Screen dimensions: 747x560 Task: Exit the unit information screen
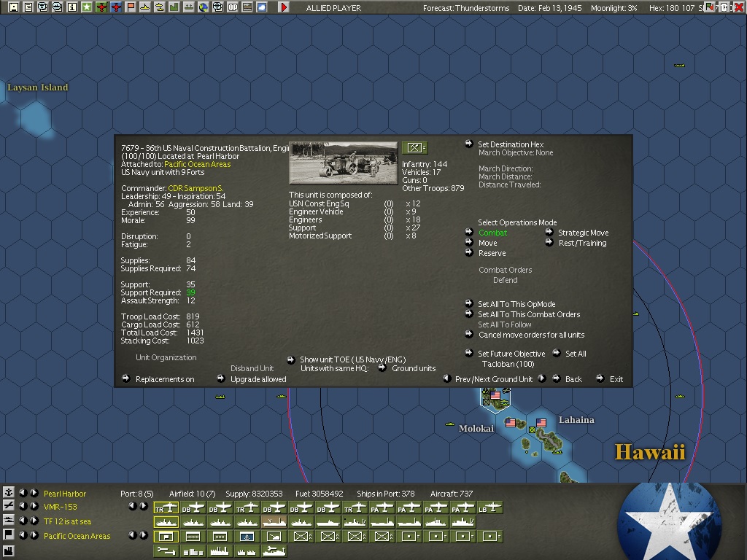tap(615, 379)
